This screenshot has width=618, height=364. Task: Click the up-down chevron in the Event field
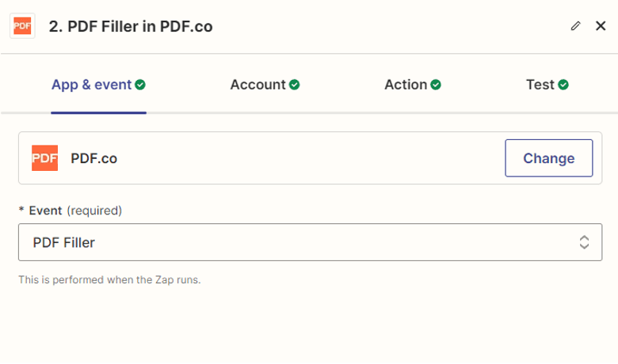pyautogui.click(x=584, y=242)
